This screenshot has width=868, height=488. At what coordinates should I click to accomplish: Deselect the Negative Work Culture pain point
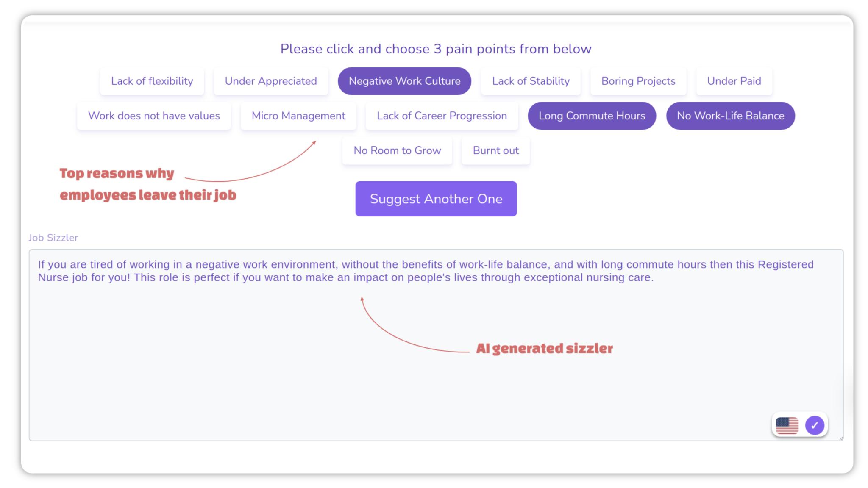404,81
